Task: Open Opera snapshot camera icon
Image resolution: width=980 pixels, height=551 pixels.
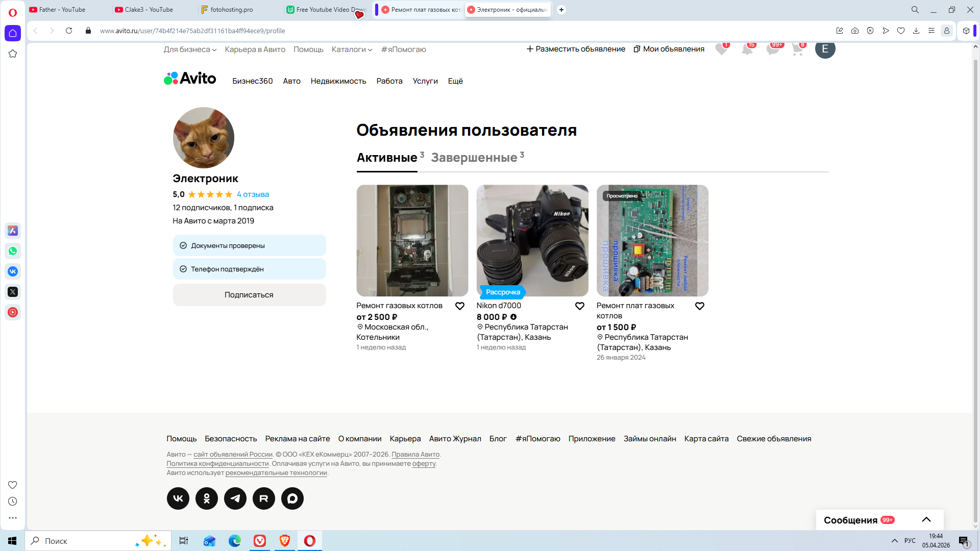Action: (855, 31)
